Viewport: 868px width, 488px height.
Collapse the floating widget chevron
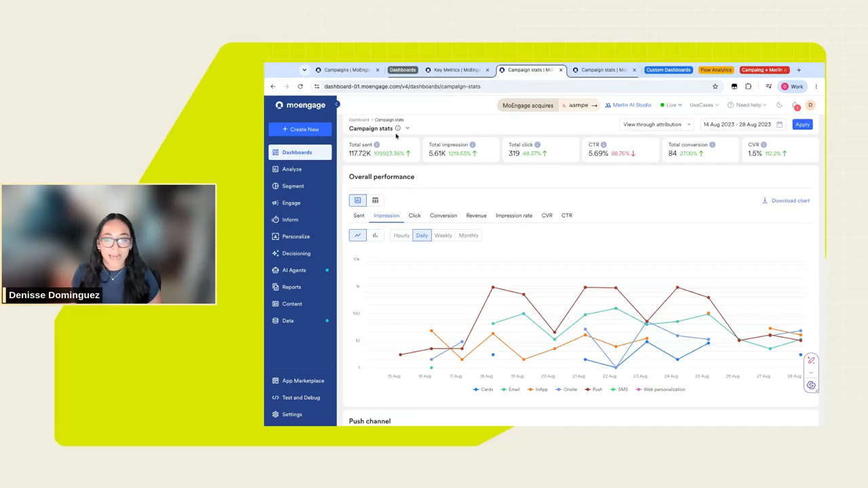811,373
